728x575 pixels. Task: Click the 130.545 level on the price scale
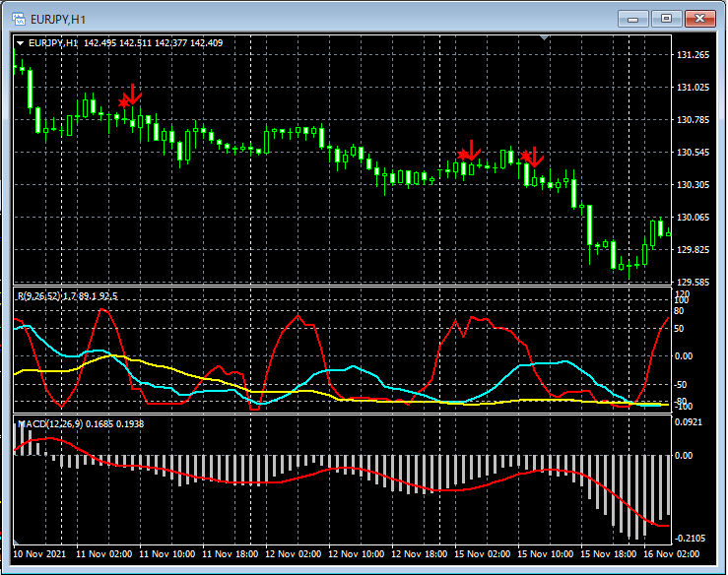pos(695,153)
